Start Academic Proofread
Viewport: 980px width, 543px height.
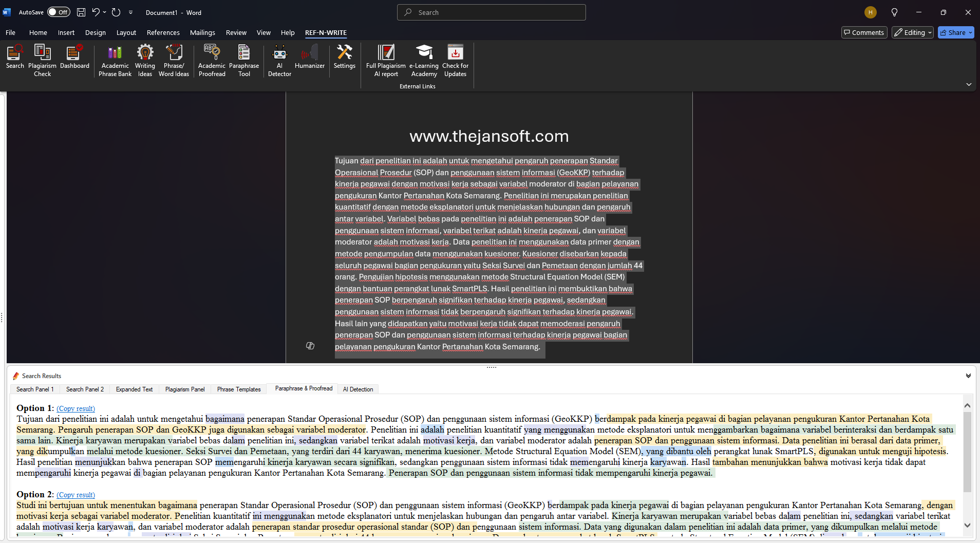point(212,61)
